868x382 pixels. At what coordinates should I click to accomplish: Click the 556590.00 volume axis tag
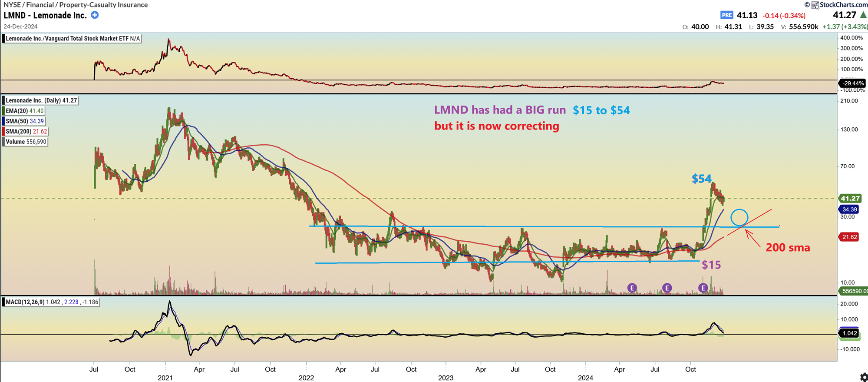coord(854,291)
